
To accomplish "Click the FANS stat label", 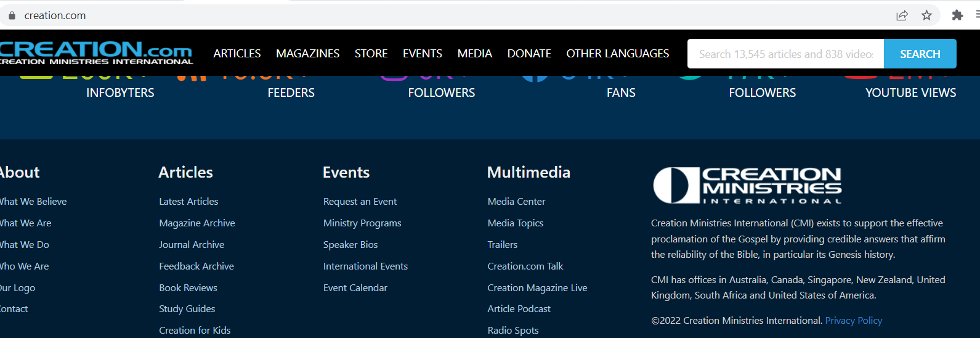I will (x=621, y=93).
